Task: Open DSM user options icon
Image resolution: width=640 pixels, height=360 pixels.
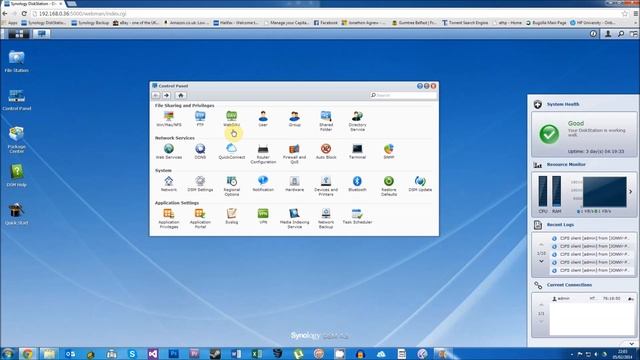Action: point(608,34)
